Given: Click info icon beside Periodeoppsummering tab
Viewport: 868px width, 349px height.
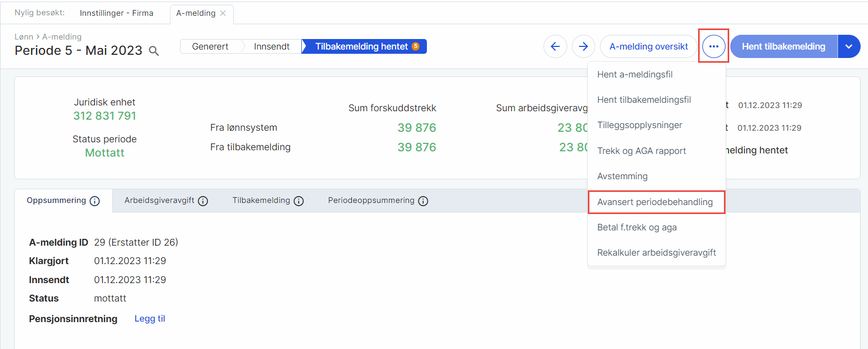Looking at the screenshot, I should point(423,201).
